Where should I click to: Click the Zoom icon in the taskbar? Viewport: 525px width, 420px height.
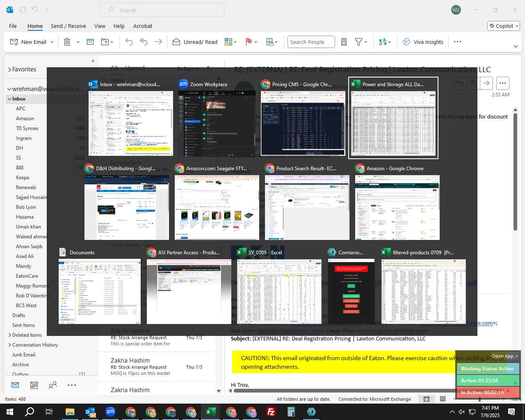[110, 412]
